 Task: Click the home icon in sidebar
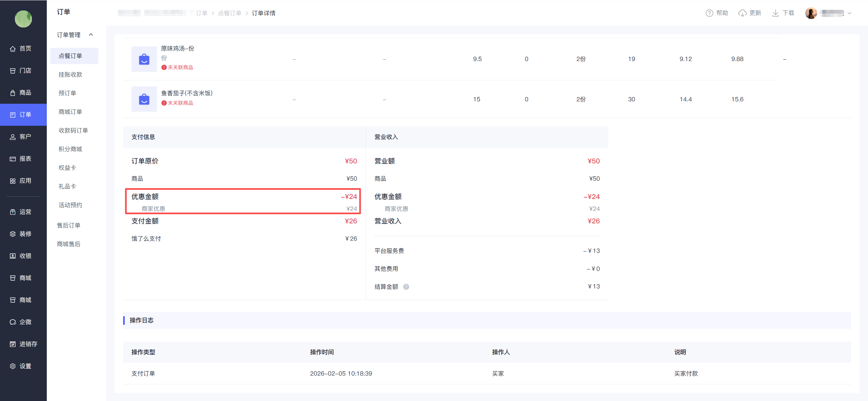click(x=13, y=48)
